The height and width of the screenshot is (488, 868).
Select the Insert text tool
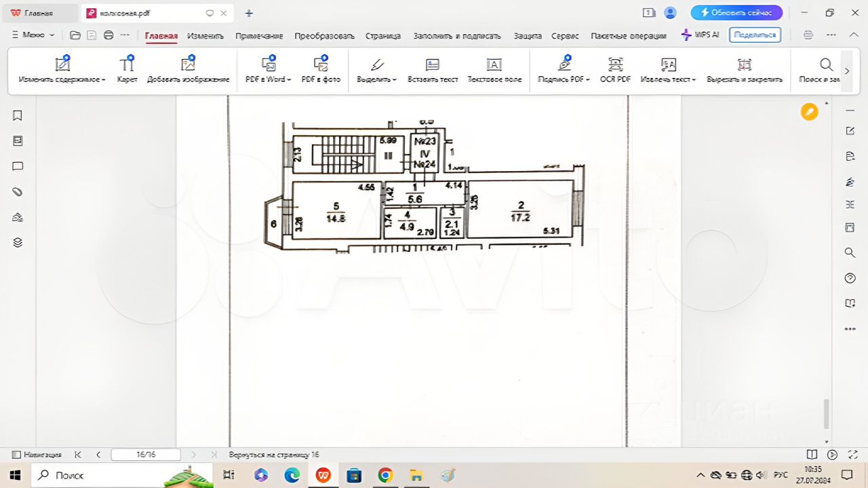click(433, 71)
